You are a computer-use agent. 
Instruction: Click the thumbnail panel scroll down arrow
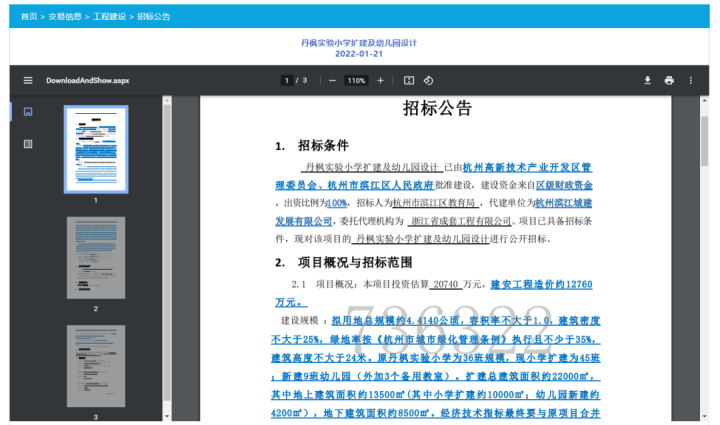[x=167, y=416]
